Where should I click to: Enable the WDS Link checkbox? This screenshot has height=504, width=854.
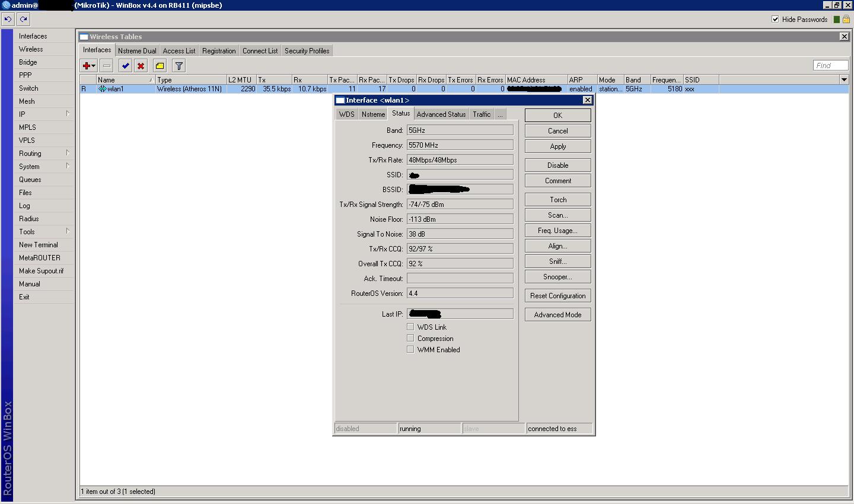[x=410, y=327]
